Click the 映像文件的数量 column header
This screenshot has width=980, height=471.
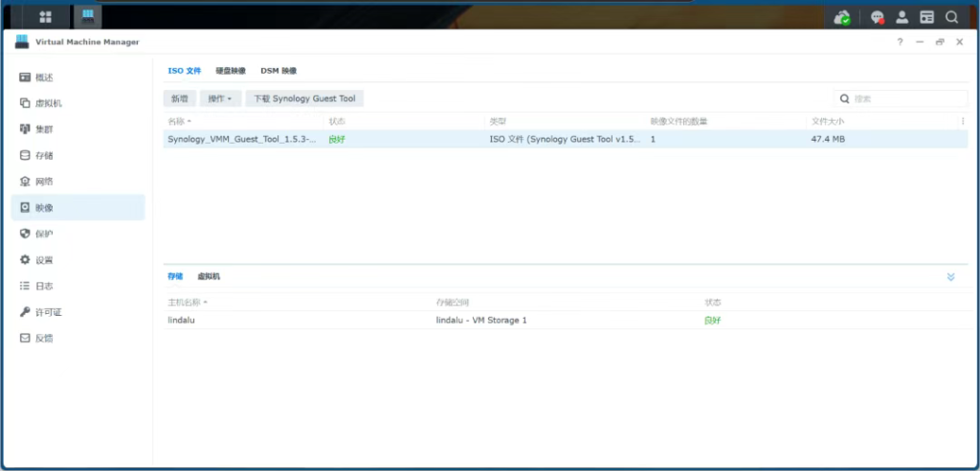(679, 121)
